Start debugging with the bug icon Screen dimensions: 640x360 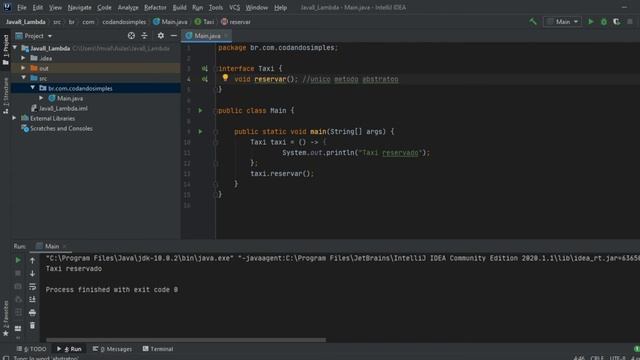pyautogui.click(x=604, y=22)
